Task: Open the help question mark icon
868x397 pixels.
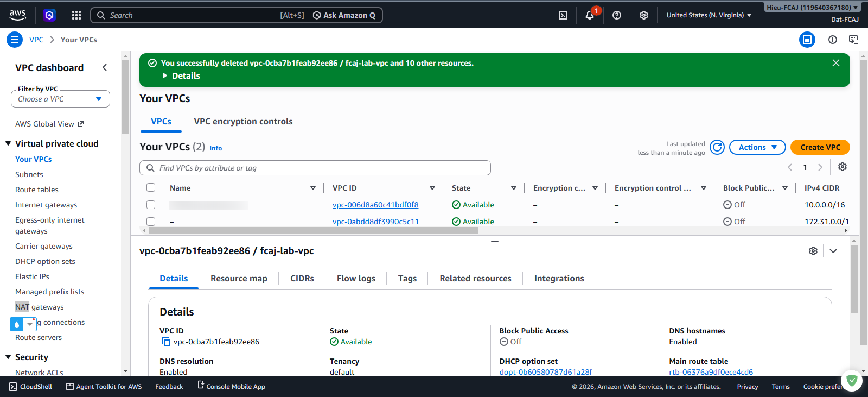Action: tap(617, 15)
